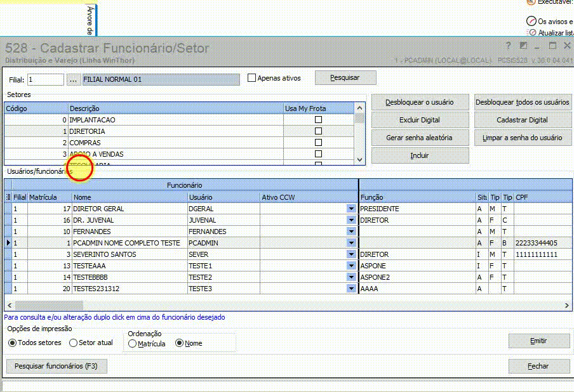The height and width of the screenshot is (392, 574).
Task: Click the Código header in Setores
Action: [36, 108]
